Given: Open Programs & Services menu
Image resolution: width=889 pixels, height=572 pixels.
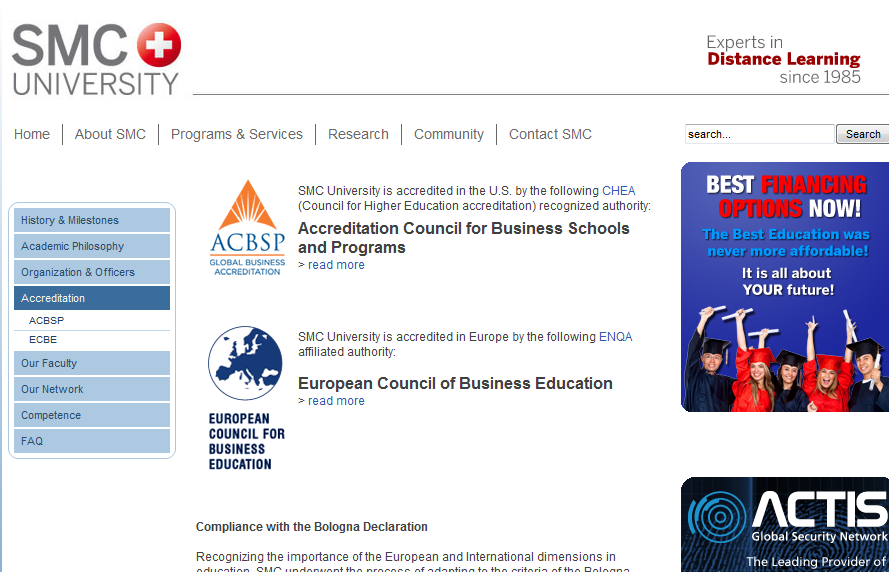Looking at the screenshot, I should (x=236, y=134).
